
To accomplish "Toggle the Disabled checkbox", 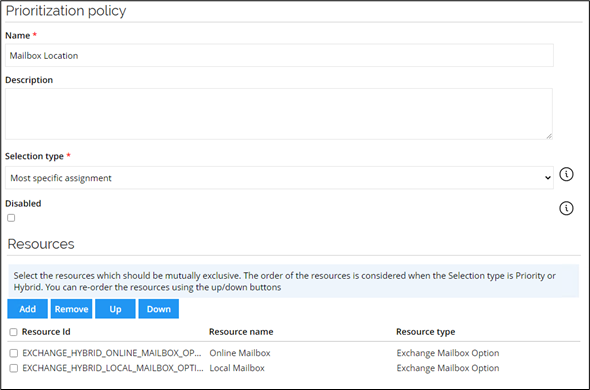I will 11,218.
